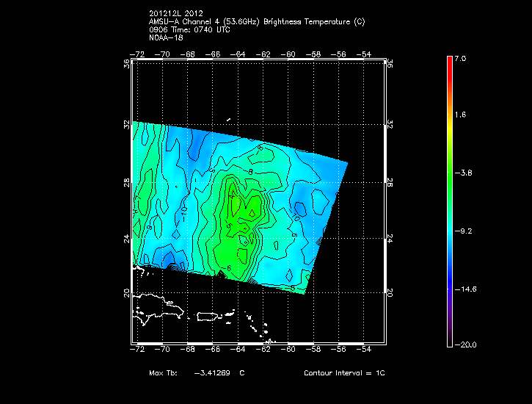Select the -14.6 color scale label
This screenshot has width=532, height=404.
tap(465, 289)
